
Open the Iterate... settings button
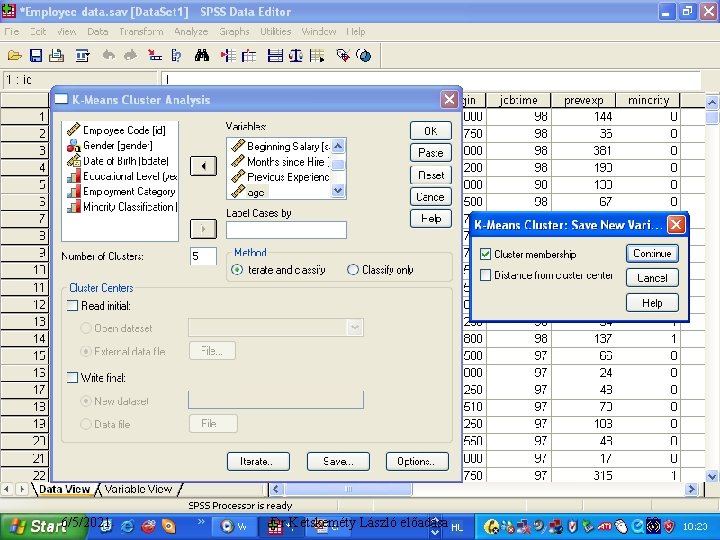click(x=258, y=461)
